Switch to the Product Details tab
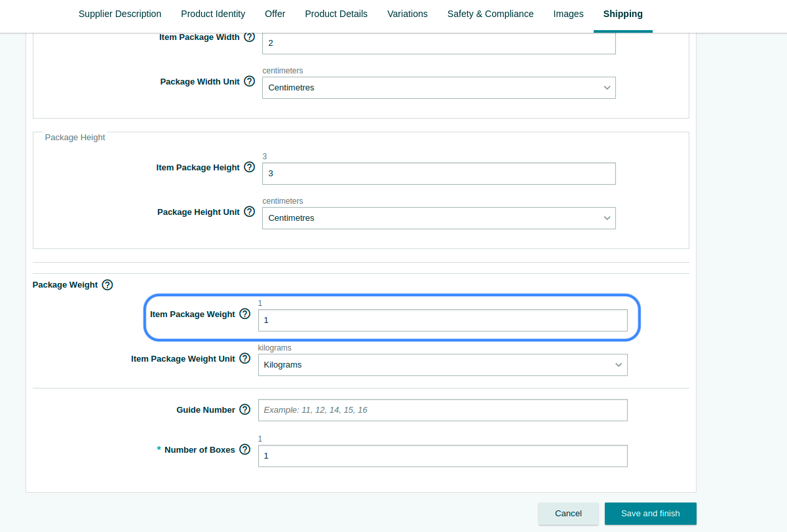 click(x=336, y=14)
